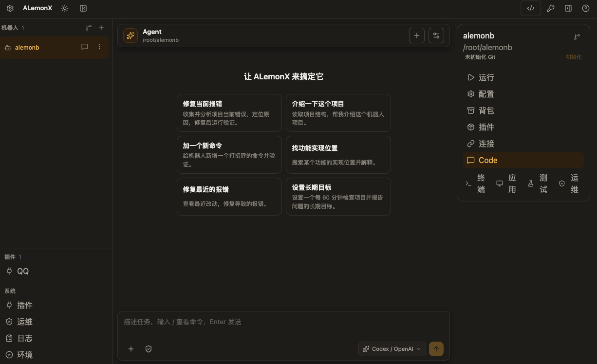
Task: Toggle the right sidebar panel icon
Action: click(568, 8)
